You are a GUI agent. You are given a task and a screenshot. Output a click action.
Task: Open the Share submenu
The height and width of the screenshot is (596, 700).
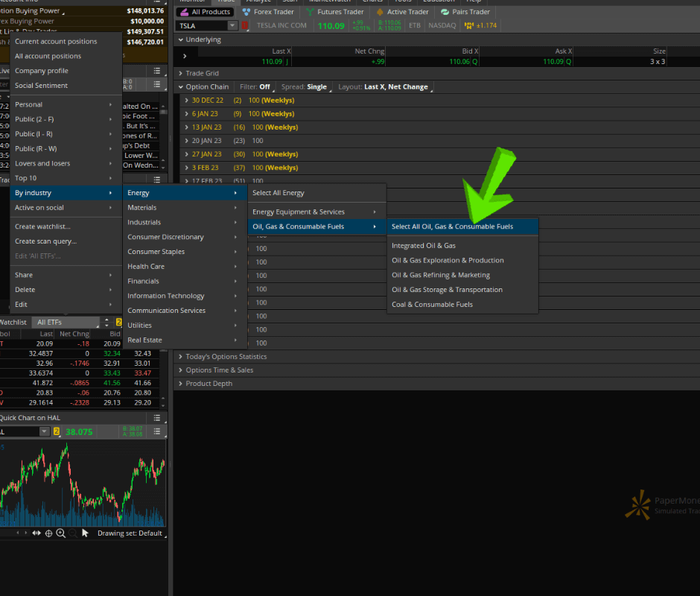point(66,275)
